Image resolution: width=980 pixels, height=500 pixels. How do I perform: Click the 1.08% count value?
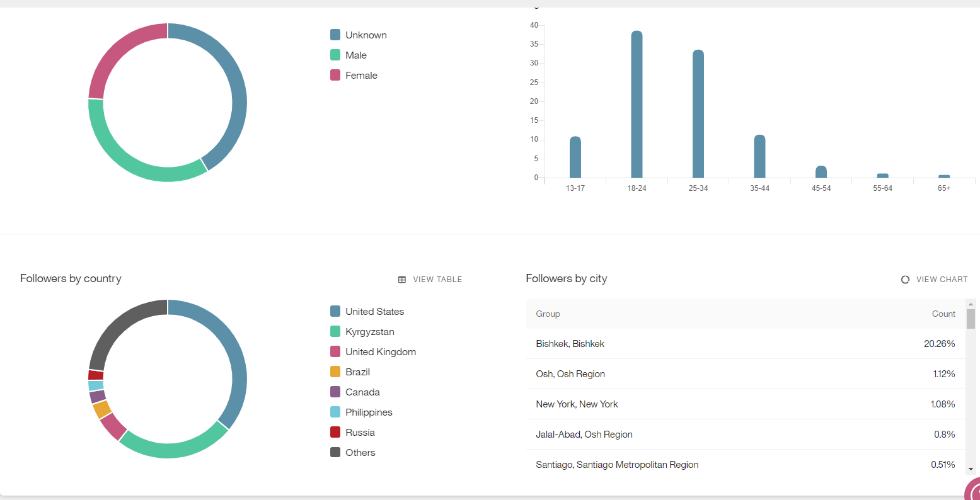point(943,404)
